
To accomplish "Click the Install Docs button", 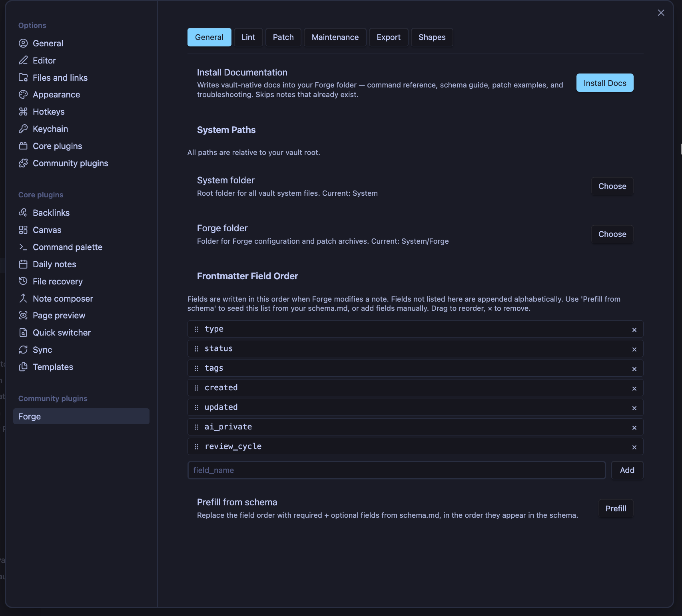I will (x=605, y=83).
